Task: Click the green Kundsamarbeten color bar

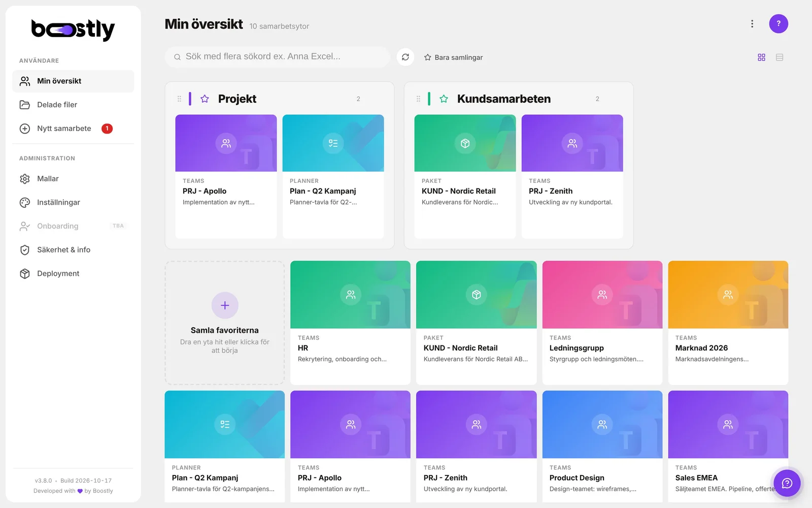Action: (x=429, y=99)
